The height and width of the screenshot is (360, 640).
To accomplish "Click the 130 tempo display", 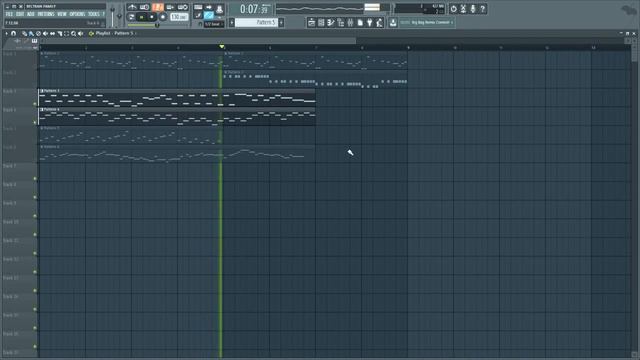I will pos(179,17).
